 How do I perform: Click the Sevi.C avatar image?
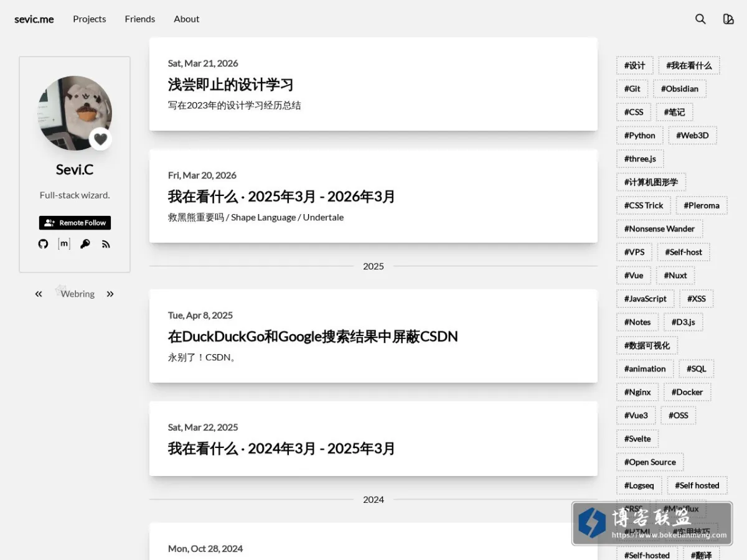tap(75, 113)
